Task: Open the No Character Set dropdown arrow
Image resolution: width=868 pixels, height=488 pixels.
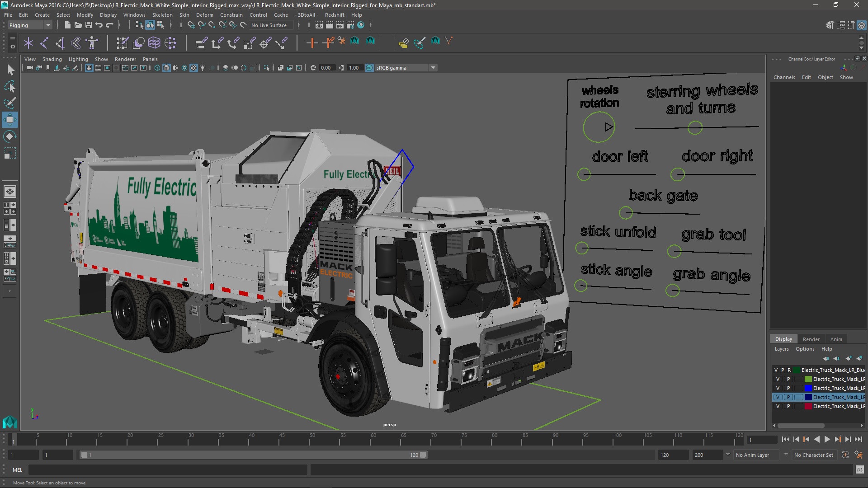Action: tap(786, 455)
